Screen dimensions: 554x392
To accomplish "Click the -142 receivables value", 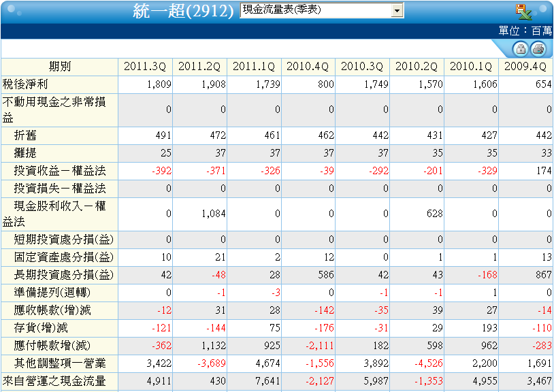I will pyautogui.click(x=324, y=310).
